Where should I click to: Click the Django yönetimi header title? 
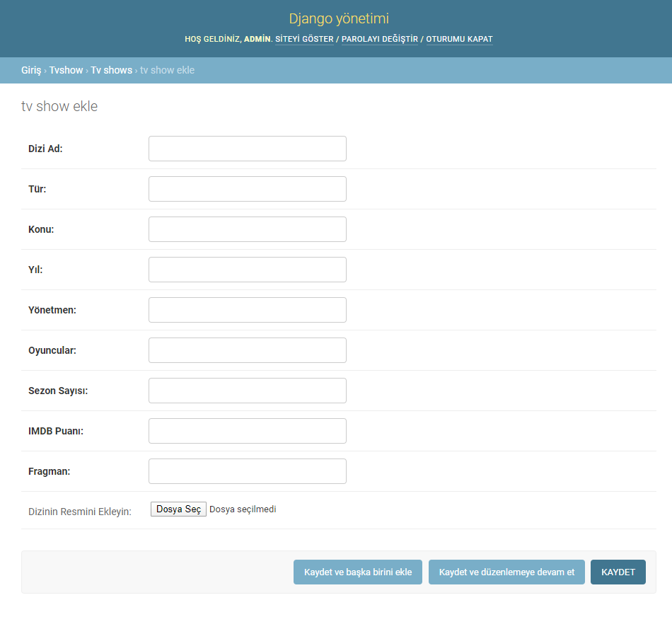pos(338,18)
